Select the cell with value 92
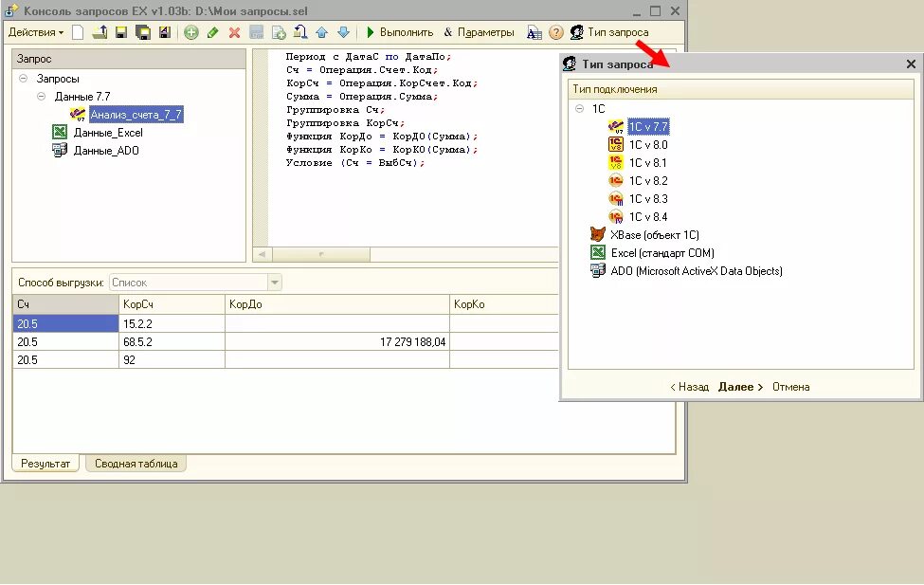 (172, 359)
